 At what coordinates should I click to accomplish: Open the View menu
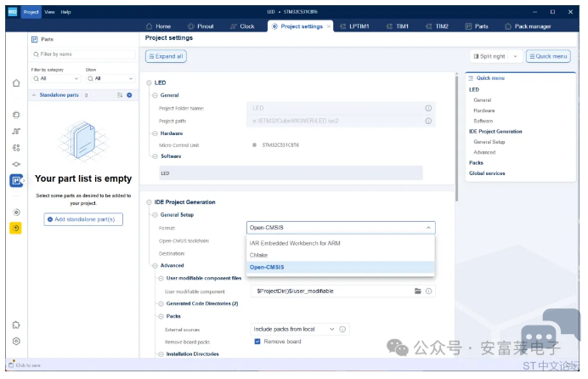coord(49,12)
